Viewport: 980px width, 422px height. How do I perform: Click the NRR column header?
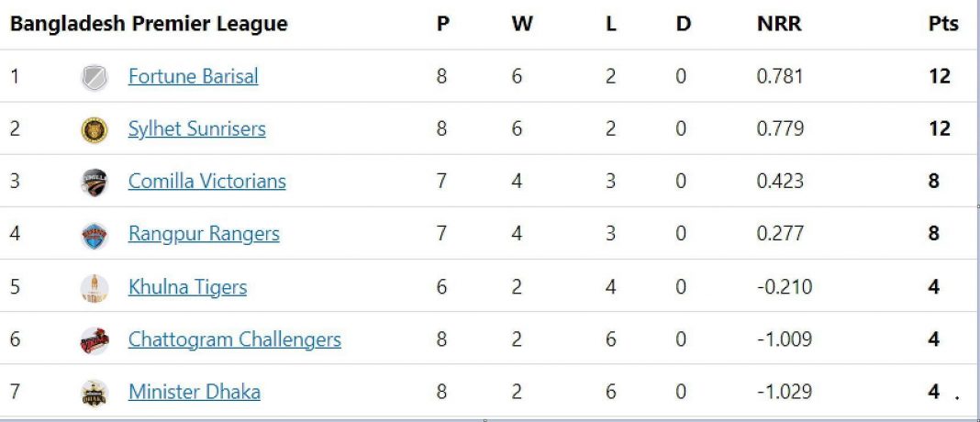[779, 24]
